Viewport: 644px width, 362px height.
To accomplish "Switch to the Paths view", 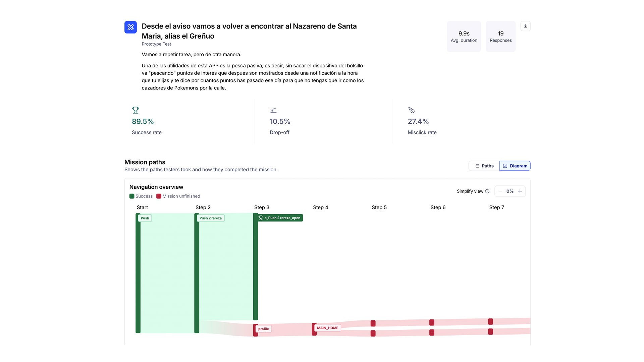I will (x=484, y=166).
